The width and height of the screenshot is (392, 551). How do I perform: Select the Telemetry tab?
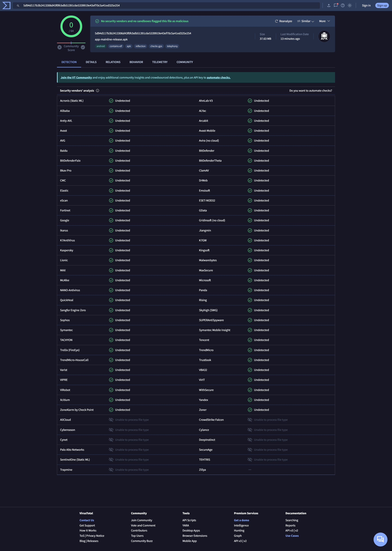coord(160,62)
